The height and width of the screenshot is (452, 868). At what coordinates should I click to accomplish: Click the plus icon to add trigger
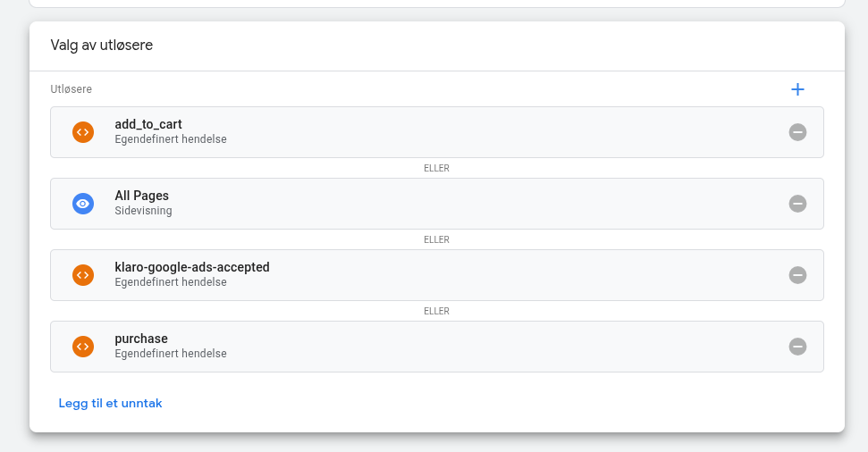click(797, 89)
